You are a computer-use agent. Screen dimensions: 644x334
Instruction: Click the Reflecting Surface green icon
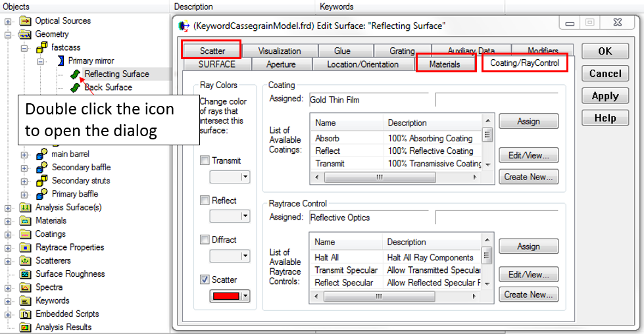76,74
